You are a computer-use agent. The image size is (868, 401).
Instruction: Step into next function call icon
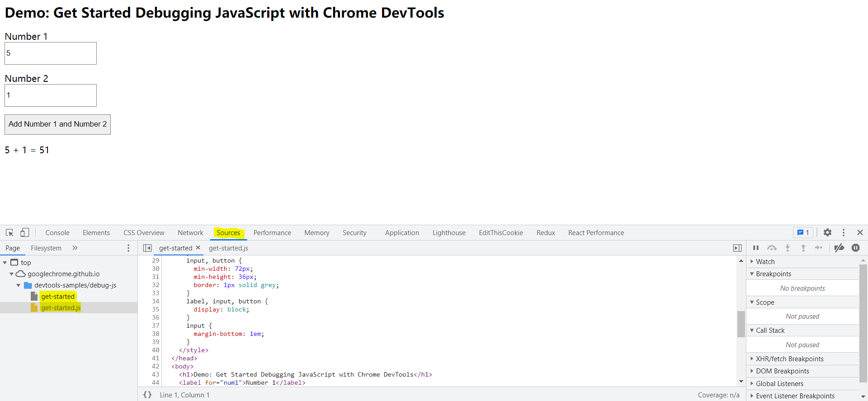788,248
